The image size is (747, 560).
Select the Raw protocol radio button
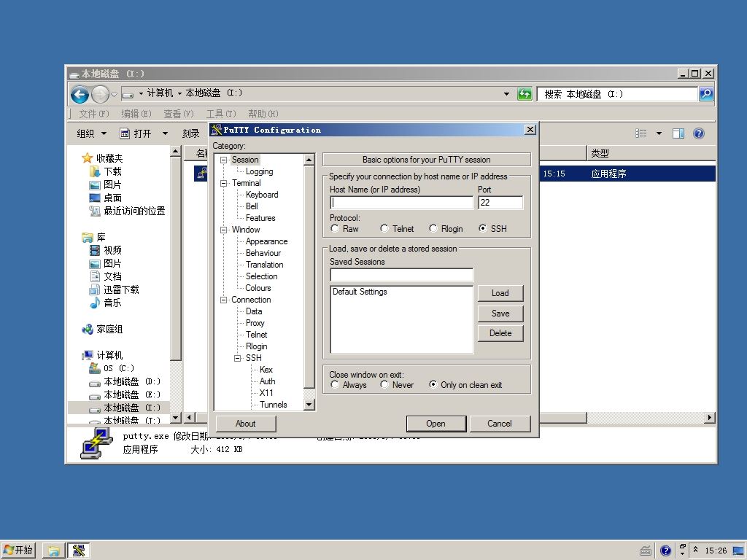(335, 228)
